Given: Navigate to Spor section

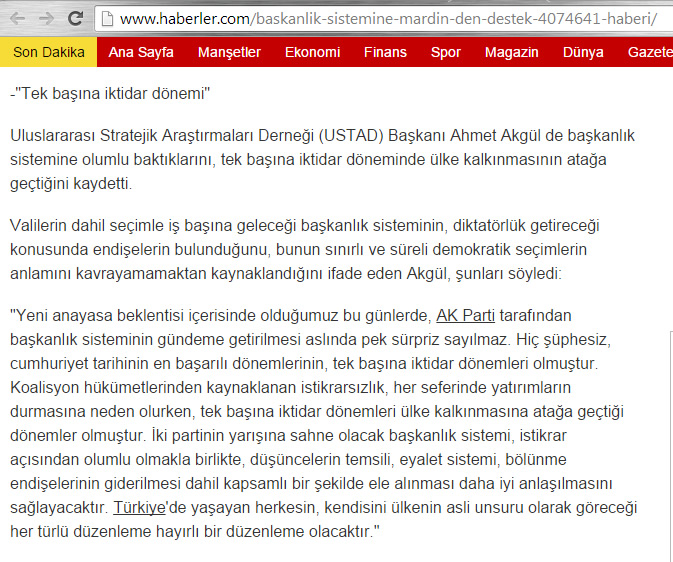Looking at the screenshot, I should point(446,52).
